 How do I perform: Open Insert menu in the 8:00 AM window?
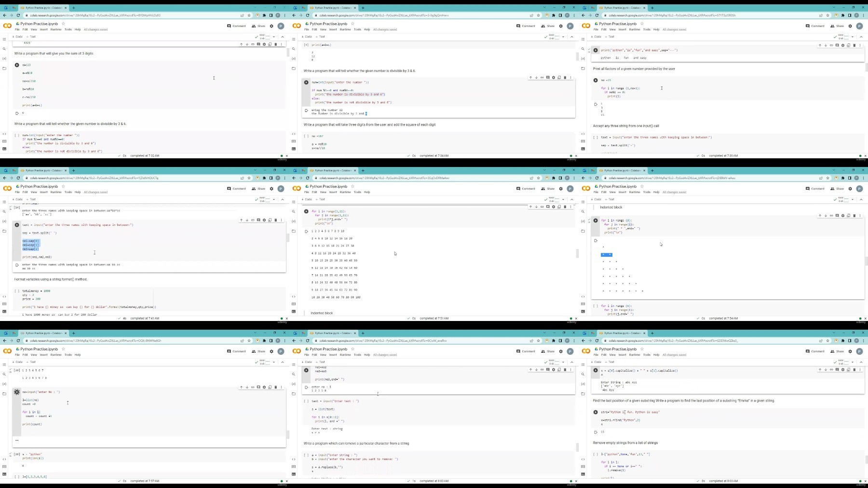[x=333, y=355]
